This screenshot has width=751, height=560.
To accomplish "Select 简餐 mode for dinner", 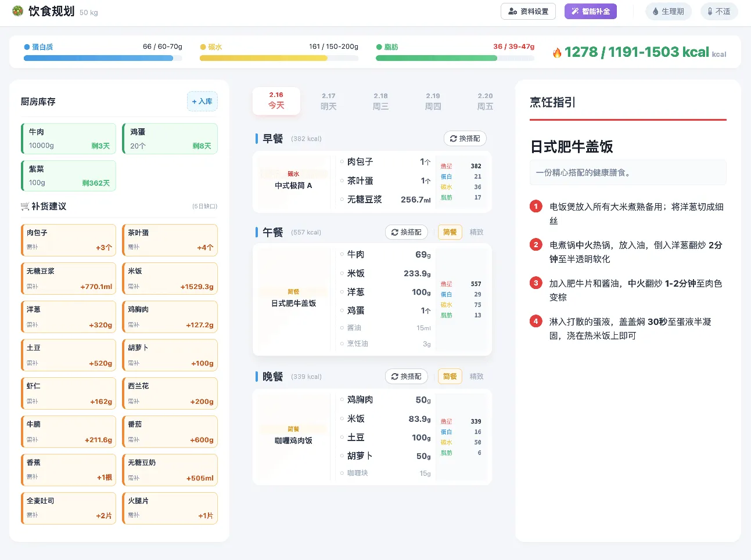I will click(x=450, y=377).
